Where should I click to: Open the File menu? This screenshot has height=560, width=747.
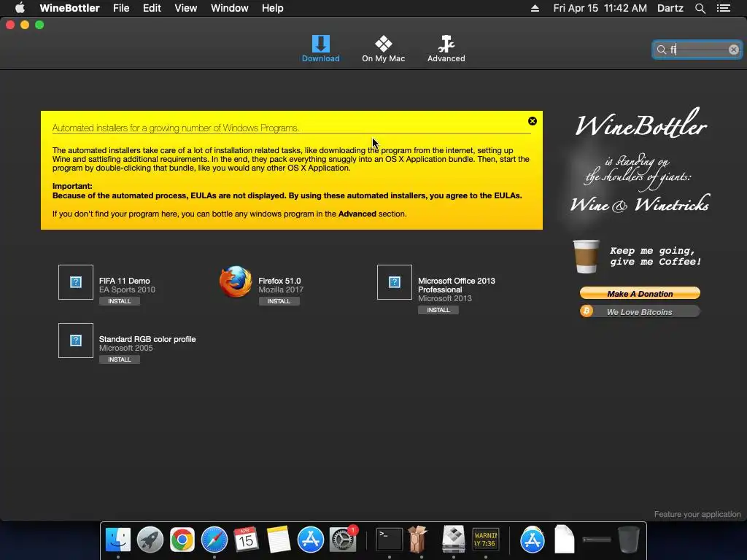(x=121, y=8)
